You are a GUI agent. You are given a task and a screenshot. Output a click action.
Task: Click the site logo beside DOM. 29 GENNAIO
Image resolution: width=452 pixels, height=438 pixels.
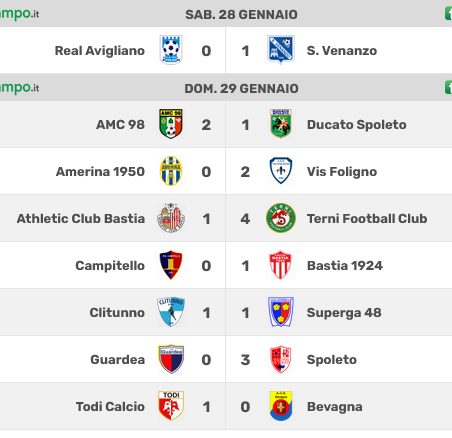19,88
